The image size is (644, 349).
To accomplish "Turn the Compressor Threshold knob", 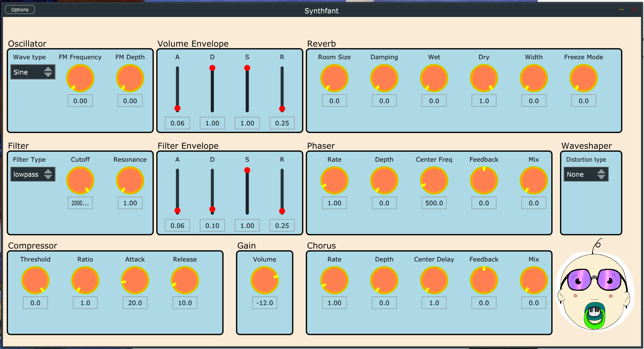I will click(35, 280).
